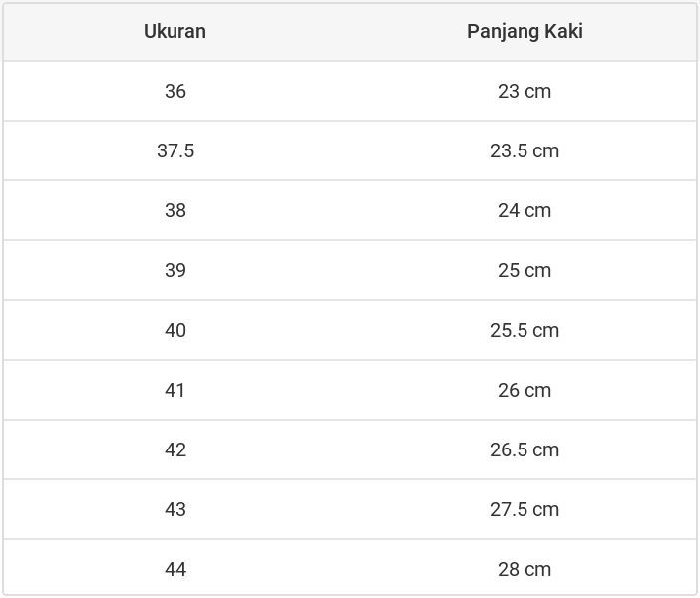
Task: Click the size 37.5 cell
Action: click(x=175, y=150)
